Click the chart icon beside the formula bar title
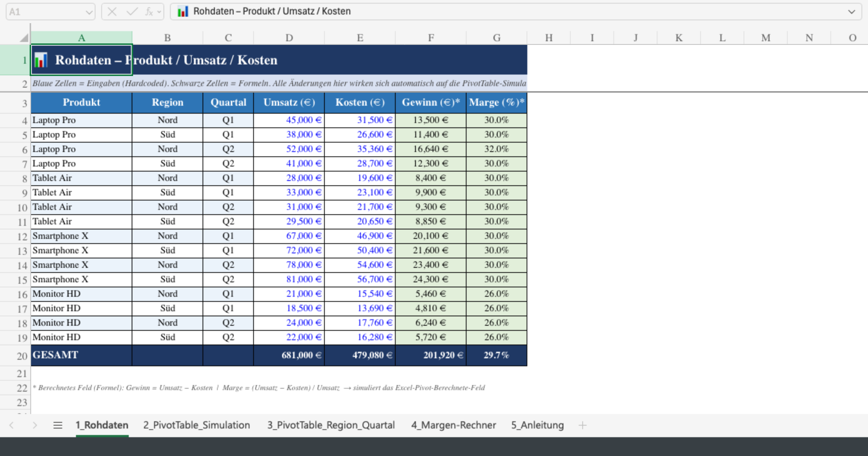This screenshot has width=868, height=456. click(x=183, y=11)
